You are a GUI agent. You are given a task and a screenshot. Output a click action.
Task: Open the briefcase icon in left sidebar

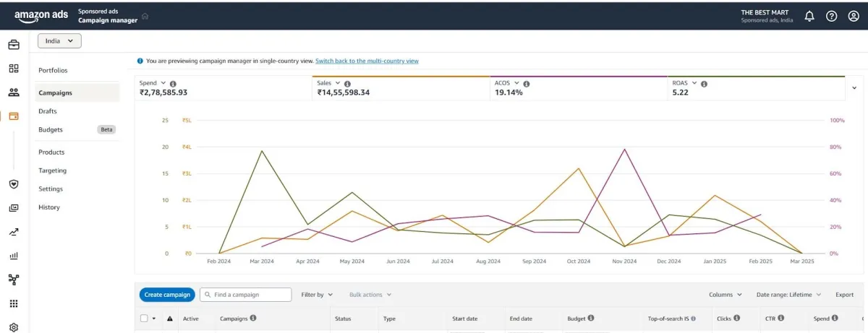(14, 45)
